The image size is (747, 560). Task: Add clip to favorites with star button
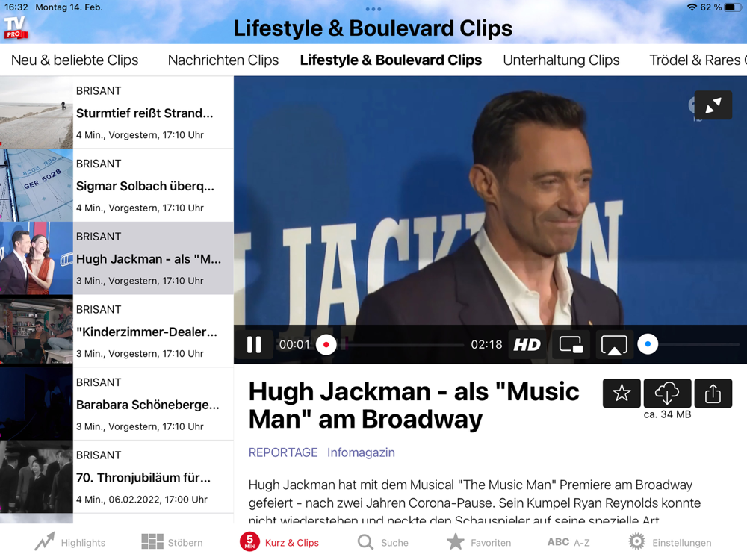click(622, 393)
